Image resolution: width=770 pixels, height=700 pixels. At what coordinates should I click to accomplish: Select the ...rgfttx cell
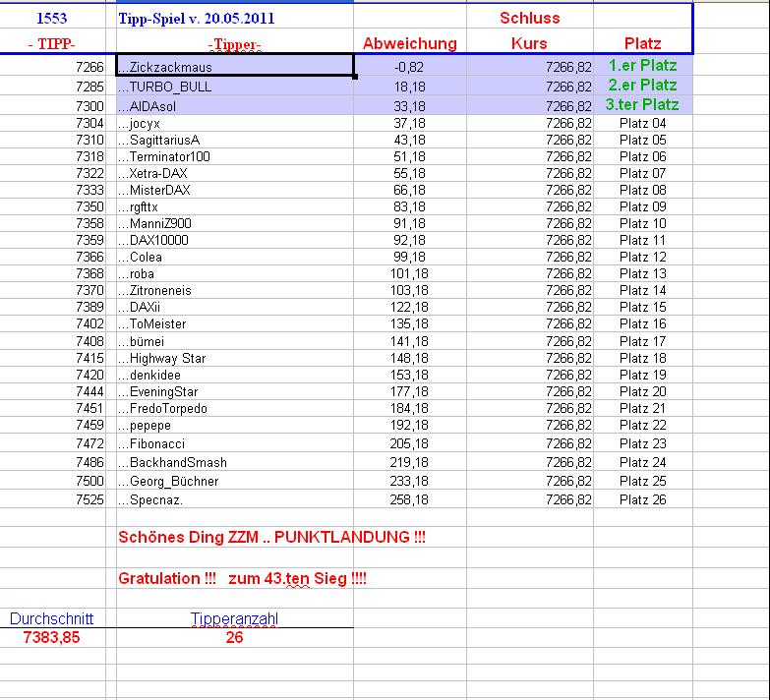pyautogui.click(x=235, y=206)
